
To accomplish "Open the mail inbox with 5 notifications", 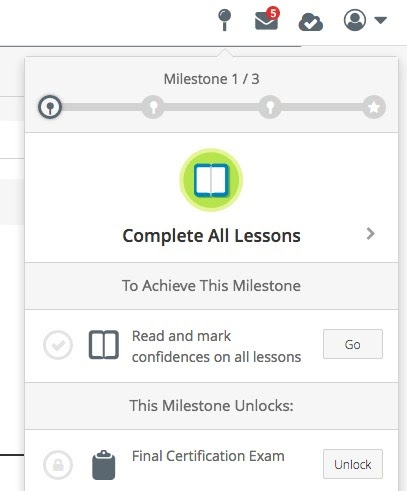I will pos(267,19).
